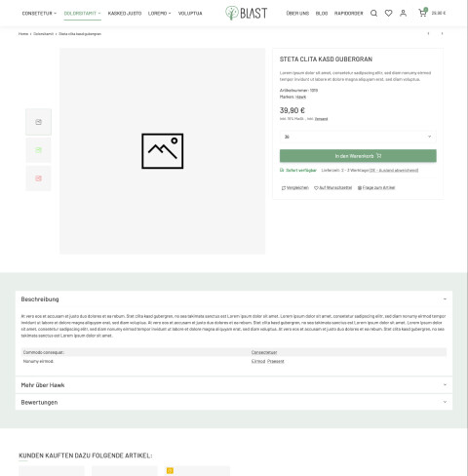
Task: Click the Blast logo
Action: [246, 13]
